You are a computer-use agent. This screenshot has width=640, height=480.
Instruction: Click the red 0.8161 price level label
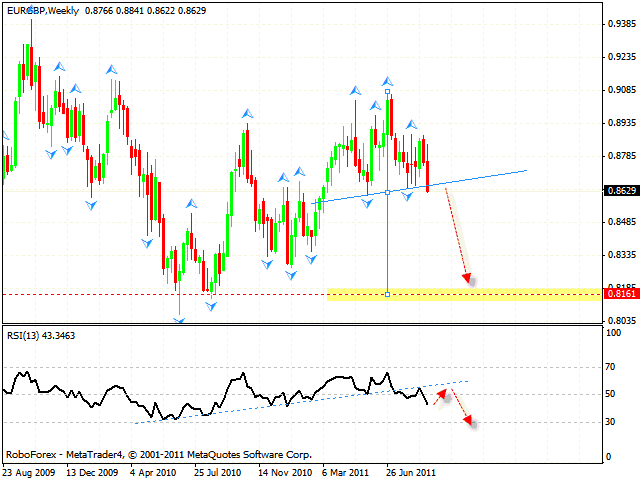coord(620,295)
